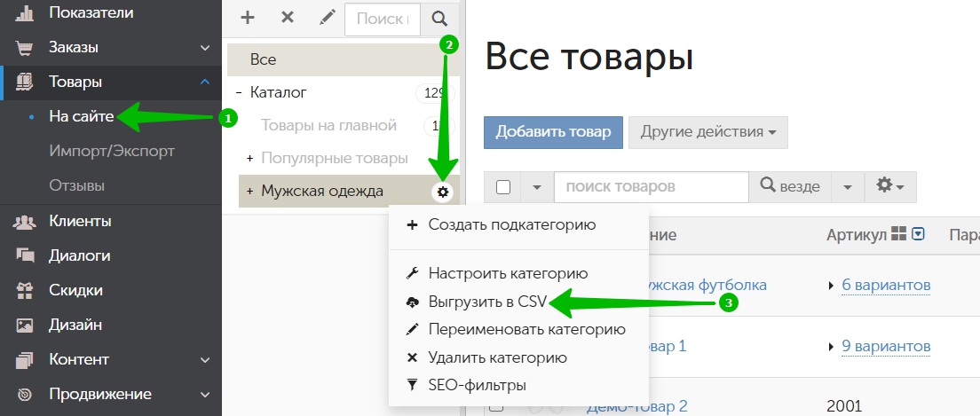
Task: Click article value 2001
Action: [844, 406]
